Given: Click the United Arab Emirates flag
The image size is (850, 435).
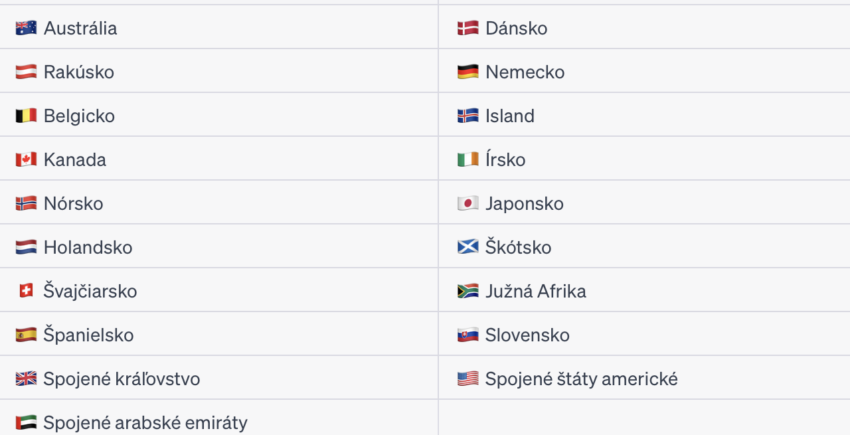Looking at the screenshot, I should [x=26, y=423].
